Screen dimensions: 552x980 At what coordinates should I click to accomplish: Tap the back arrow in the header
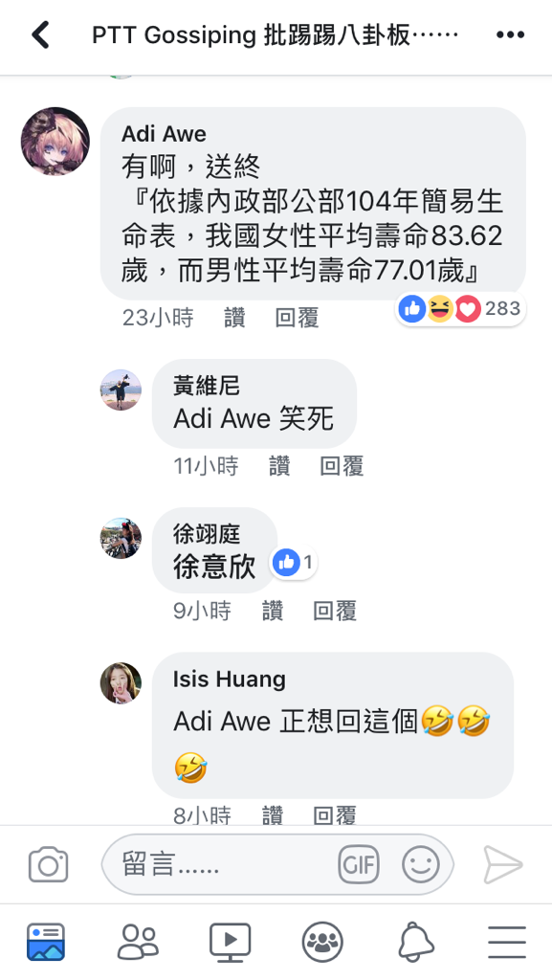pyautogui.click(x=40, y=34)
